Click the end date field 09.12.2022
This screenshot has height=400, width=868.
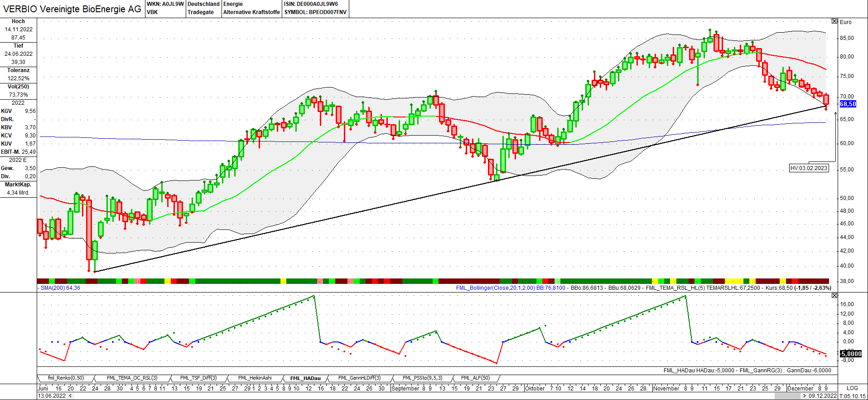coord(823,396)
